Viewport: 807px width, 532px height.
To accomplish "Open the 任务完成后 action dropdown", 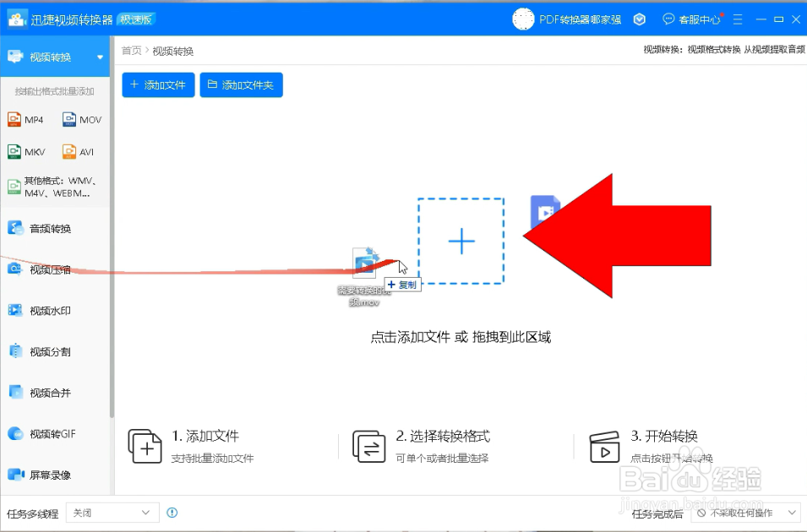I will coord(744,513).
